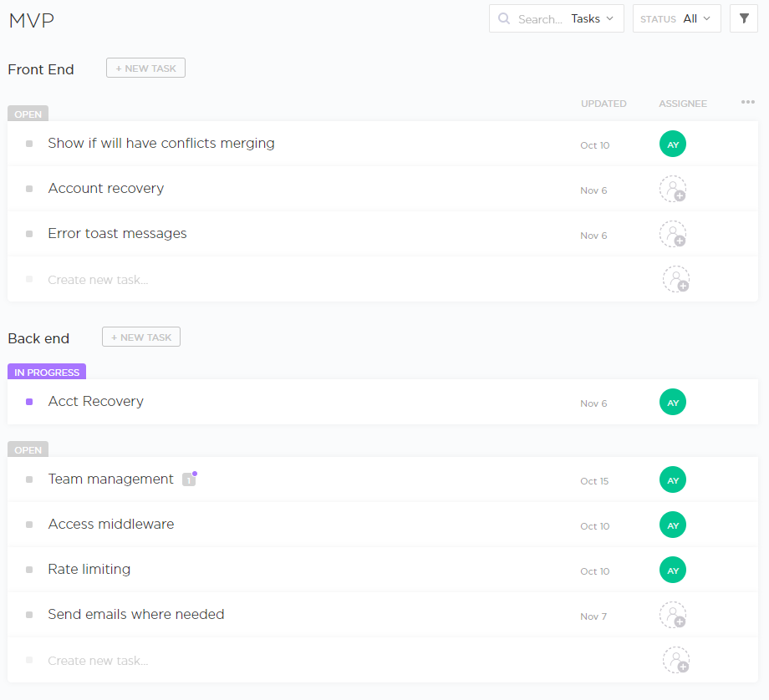This screenshot has width=769, height=700.
Task: Assign someone to Send emails where needed
Action: pos(672,615)
